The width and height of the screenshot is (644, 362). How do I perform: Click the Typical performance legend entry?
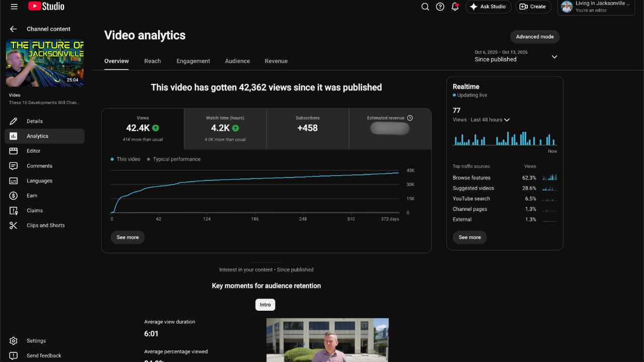[x=174, y=159]
